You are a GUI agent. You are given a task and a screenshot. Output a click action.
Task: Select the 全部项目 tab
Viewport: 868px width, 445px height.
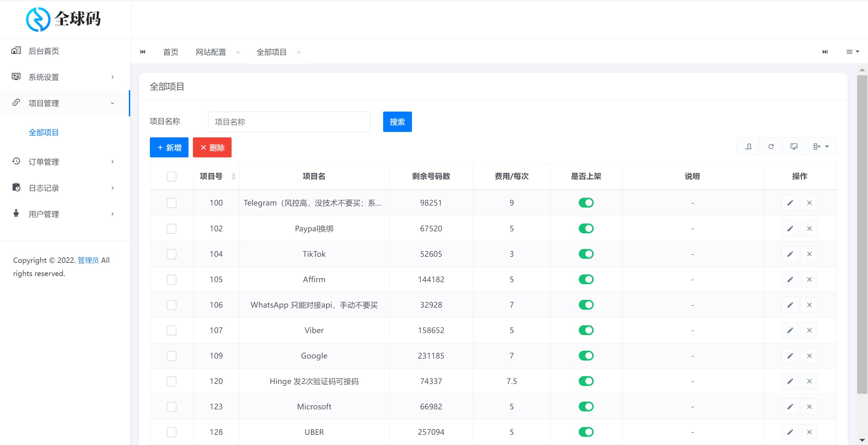272,52
